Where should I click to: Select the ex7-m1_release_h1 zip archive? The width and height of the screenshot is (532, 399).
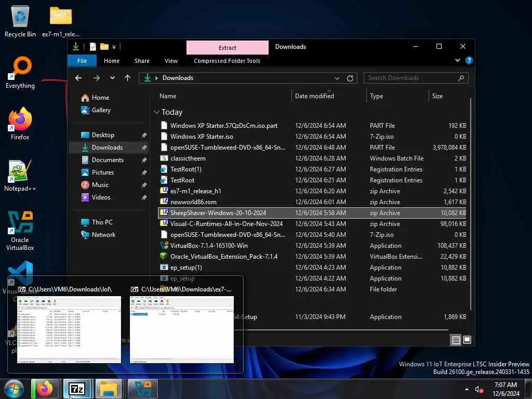click(312, 191)
